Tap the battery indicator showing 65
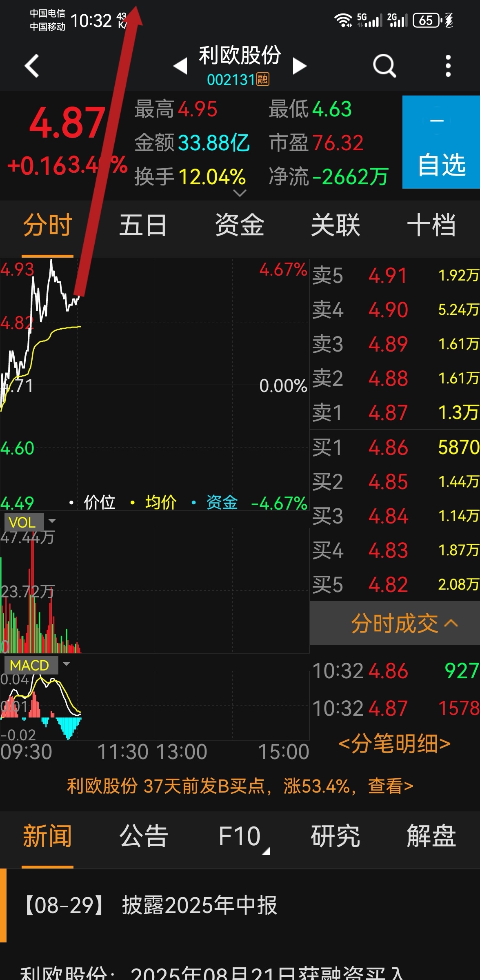 coord(428,20)
